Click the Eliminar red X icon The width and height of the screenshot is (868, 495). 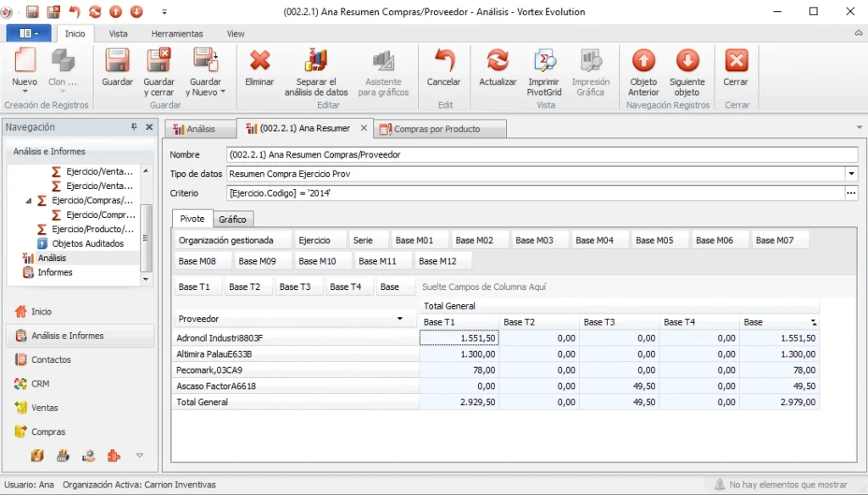tap(259, 61)
